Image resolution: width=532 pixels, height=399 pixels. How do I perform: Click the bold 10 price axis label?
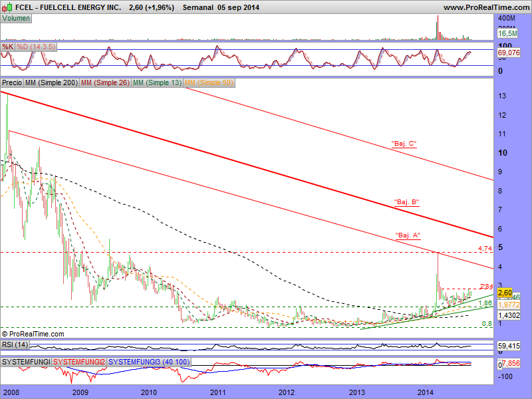coord(503,153)
